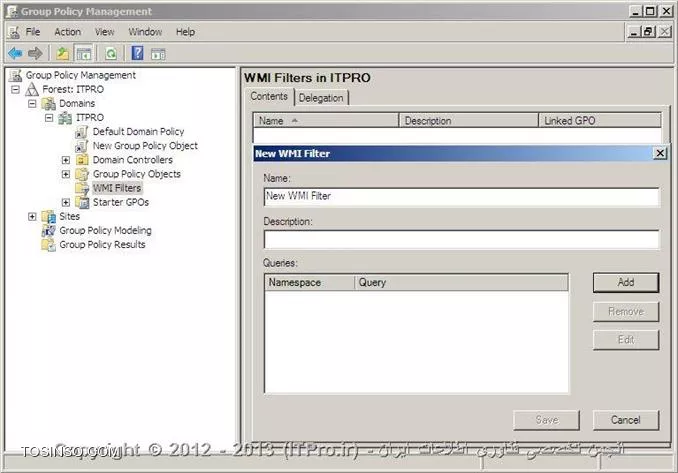Switch to the Delegation tab
Image resolution: width=678 pixels, height=473 pixels.
coord(321,98)
